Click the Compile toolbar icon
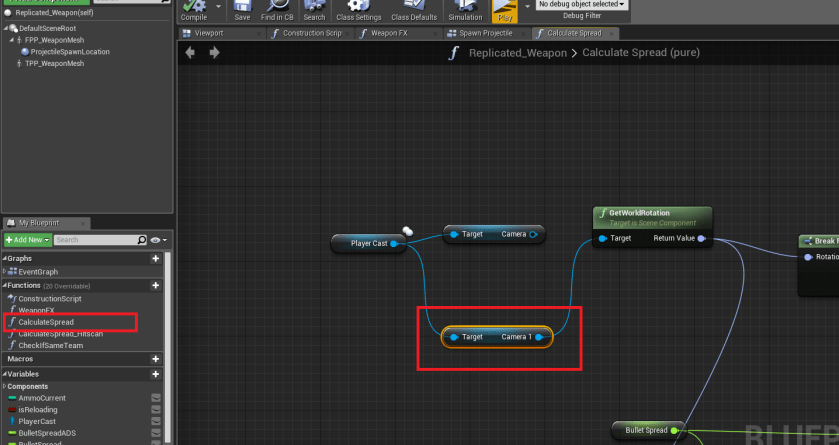This screenshot has width=839, height=445. pyautogui.click(x=193, y=10)
